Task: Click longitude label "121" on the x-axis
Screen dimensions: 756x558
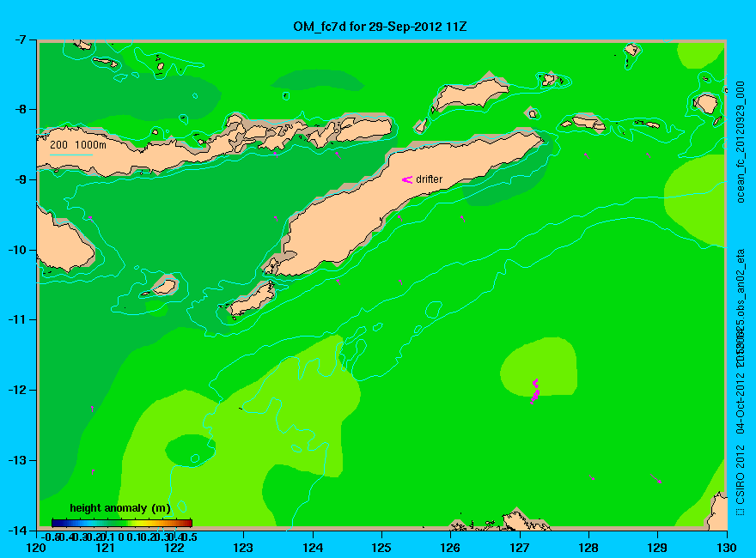Action: [106, 548]
